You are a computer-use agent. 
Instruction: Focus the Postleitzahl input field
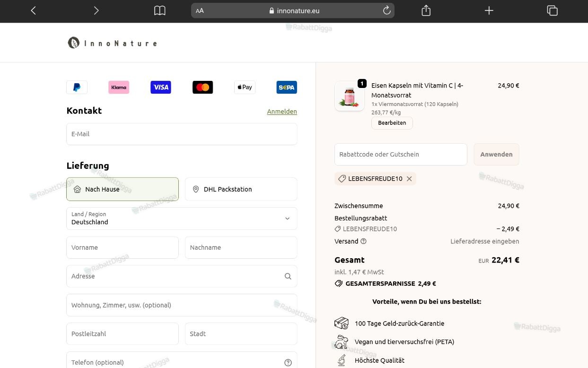(123, 334)
